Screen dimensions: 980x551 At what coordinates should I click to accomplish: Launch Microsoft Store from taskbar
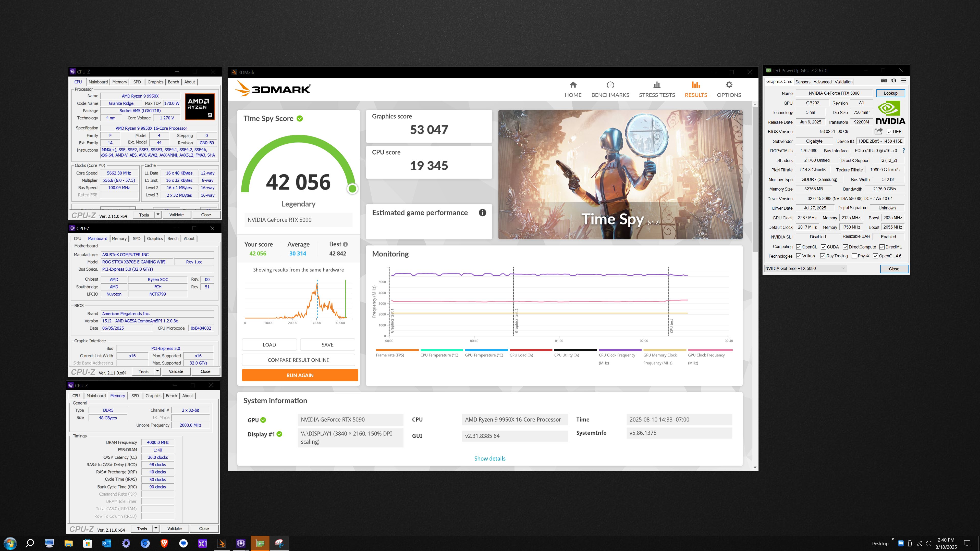click(88, 543)
